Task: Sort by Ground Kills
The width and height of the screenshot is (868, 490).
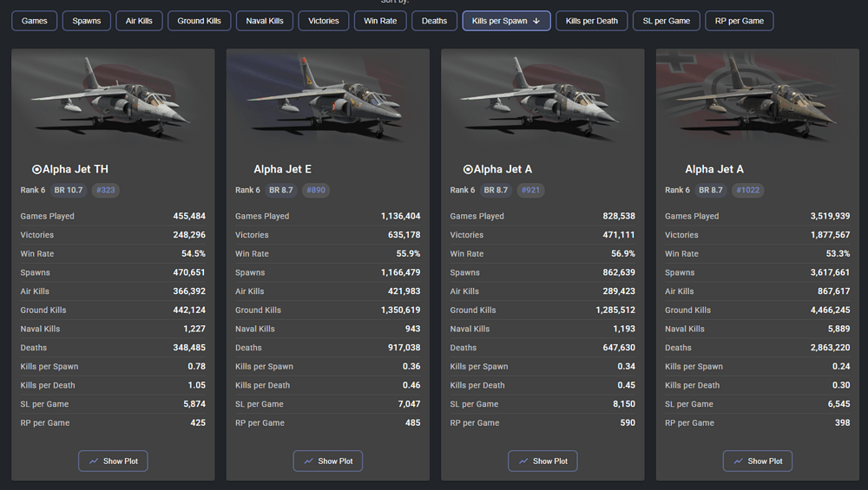Action: pos(199,21)
